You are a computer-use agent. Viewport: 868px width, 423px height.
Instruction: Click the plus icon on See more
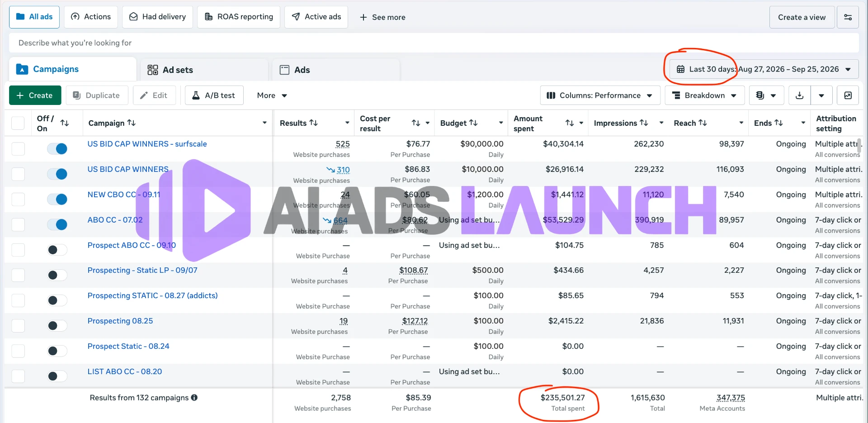click(x=363, y=17)
